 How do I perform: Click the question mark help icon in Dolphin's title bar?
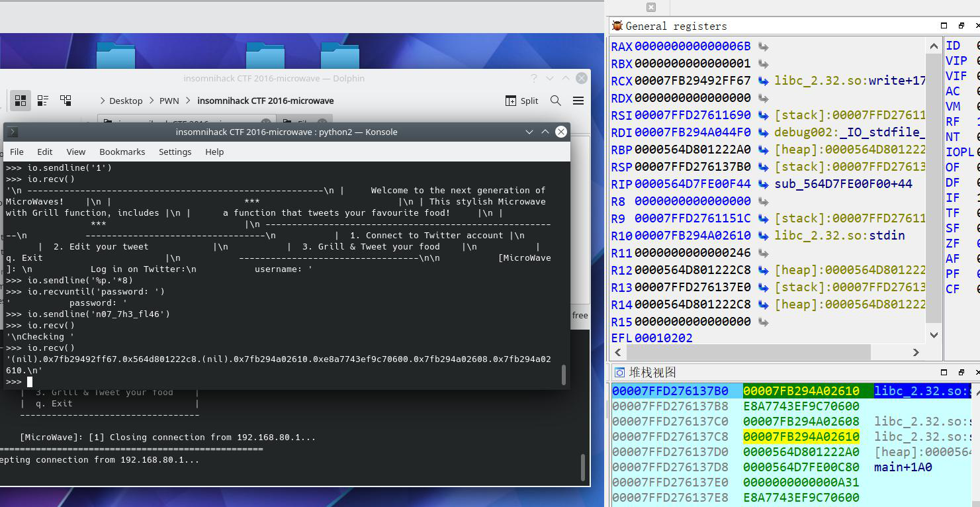point(534,78)
